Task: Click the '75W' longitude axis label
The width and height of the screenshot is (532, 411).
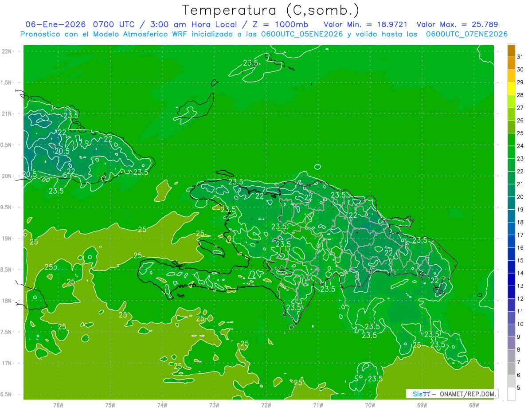Action: 110,405
